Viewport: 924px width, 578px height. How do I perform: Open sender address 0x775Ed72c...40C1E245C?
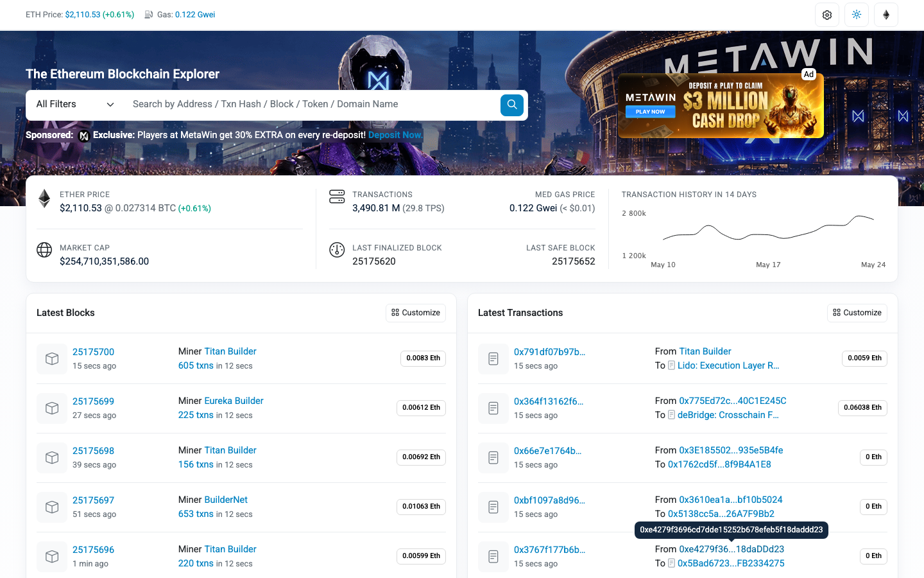pos(733,401)
